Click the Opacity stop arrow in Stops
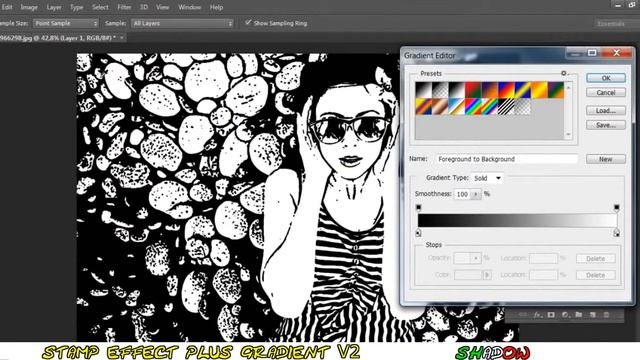 point(476,258)
